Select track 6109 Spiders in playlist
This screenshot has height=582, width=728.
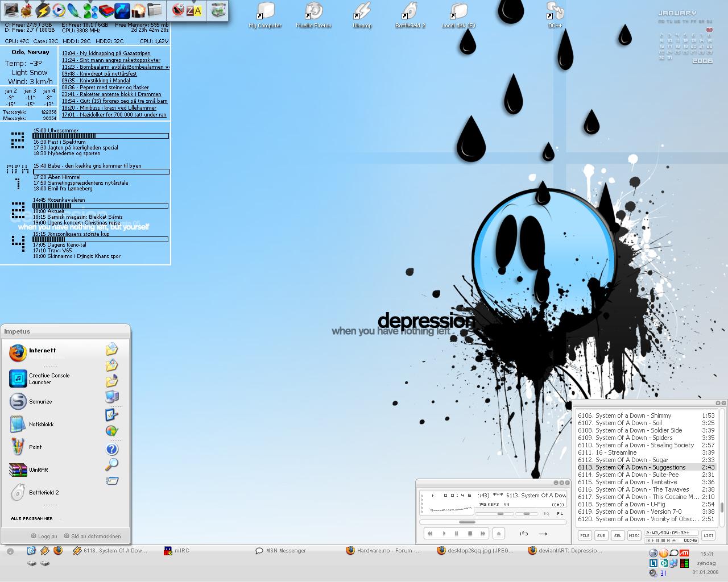pyautogui.click(x=646, y=438)
